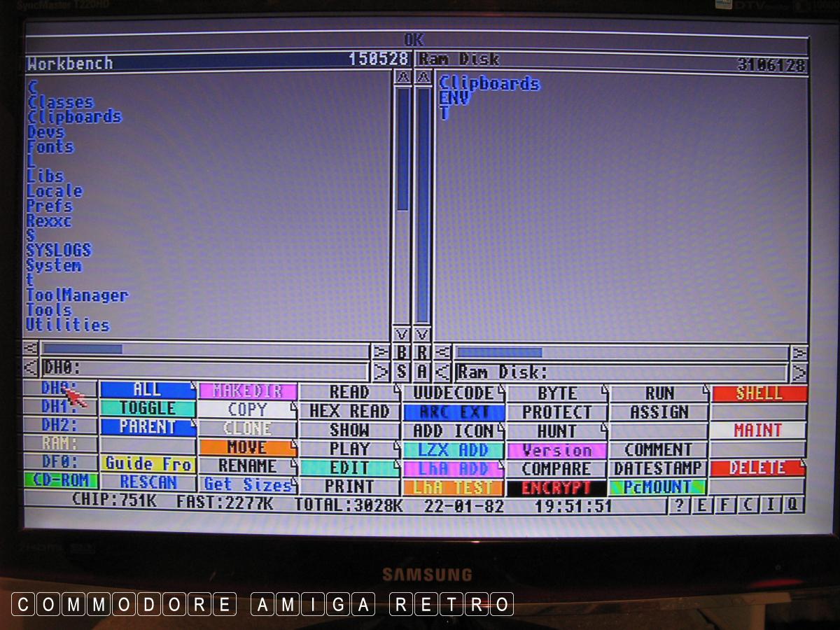Click the 'E' button in status bar
840x630 pixels.
[701, 505]
